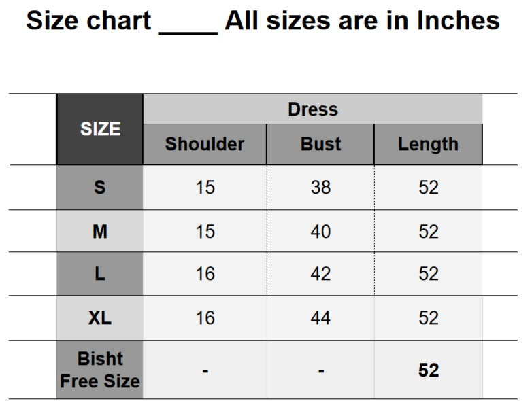The height and width of the screenshot is (401, 532).
Task: Click the L size row label
Action: pyautogui.click(x=100, y=274)
